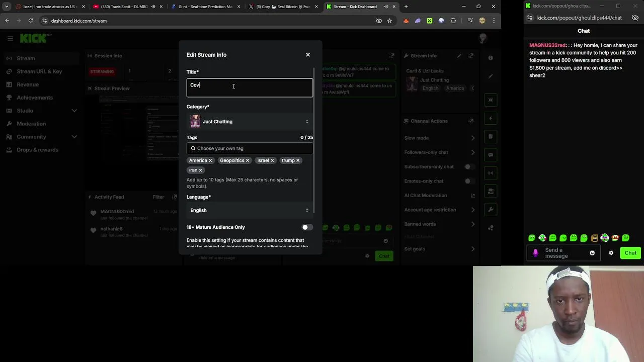
Task: Reload the dashboard page
Action: [x=31, y=21]
